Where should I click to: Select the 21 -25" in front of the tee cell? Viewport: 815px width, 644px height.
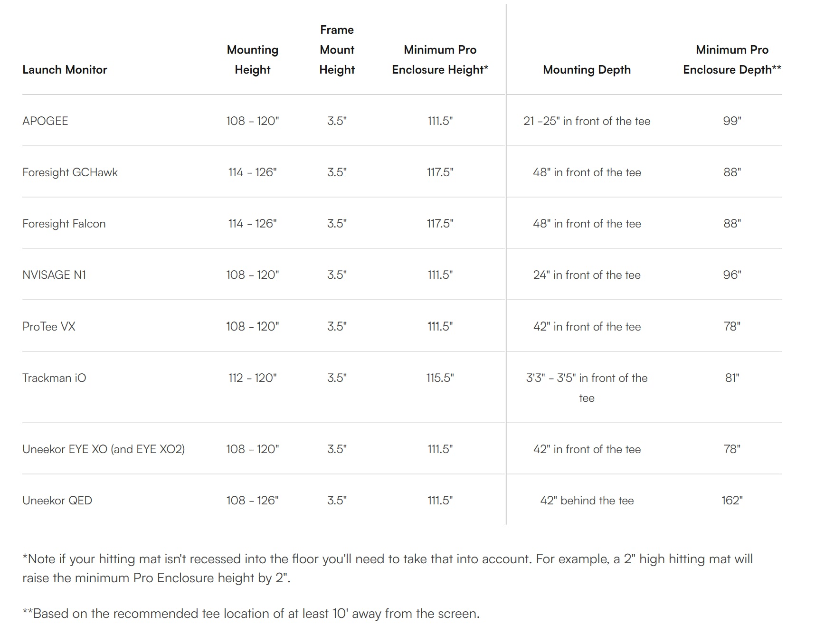click(587, 121)
